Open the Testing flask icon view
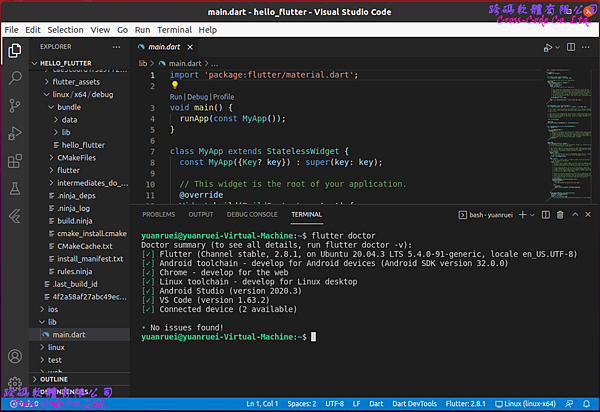The width and height of the screenshot is (600, 412). (x=15, y=188)
